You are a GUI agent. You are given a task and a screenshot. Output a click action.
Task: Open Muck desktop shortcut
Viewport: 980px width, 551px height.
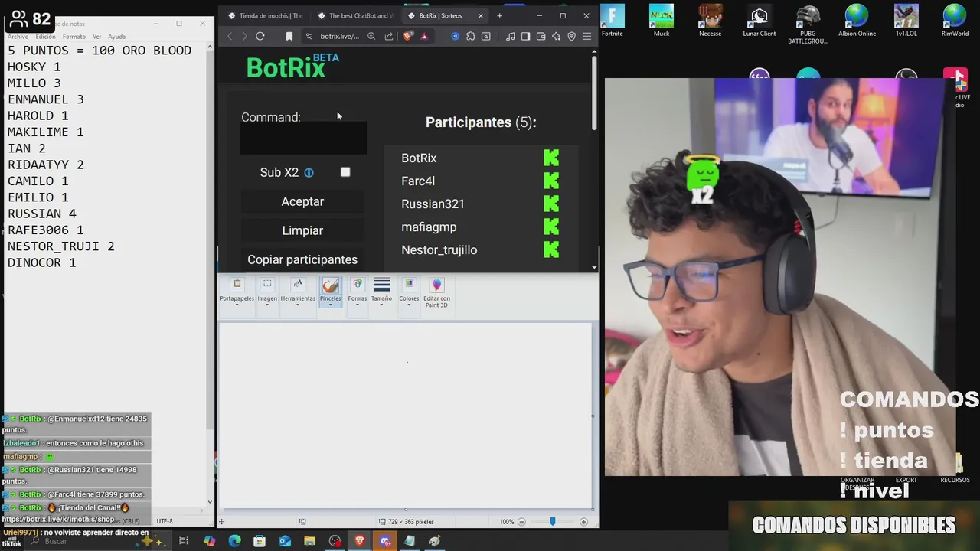coord(661,21)
